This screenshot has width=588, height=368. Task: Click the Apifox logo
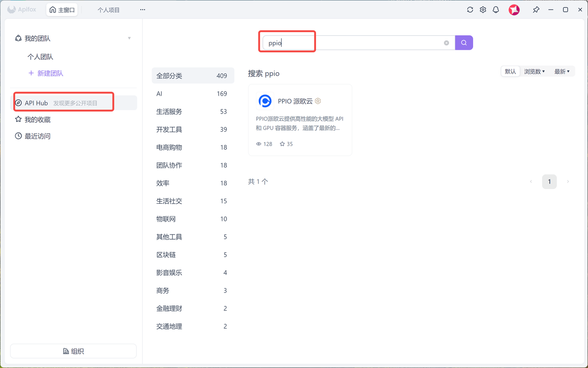pos(22,10)
